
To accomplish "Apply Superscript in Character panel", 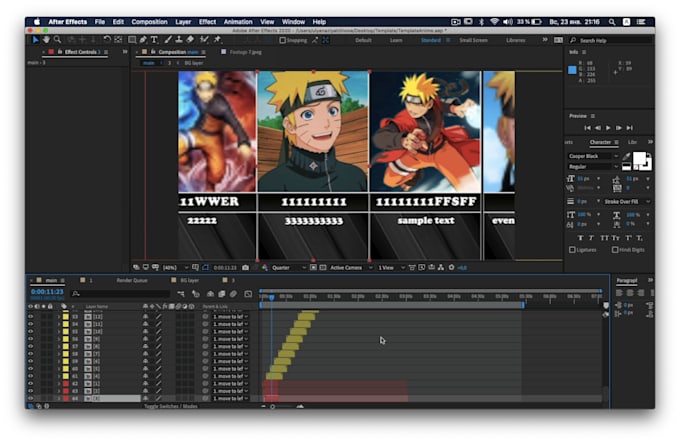I will (x=628, y=238).
